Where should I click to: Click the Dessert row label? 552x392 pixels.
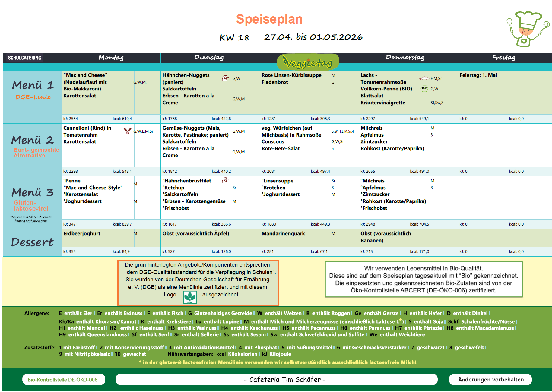[32, 242]
